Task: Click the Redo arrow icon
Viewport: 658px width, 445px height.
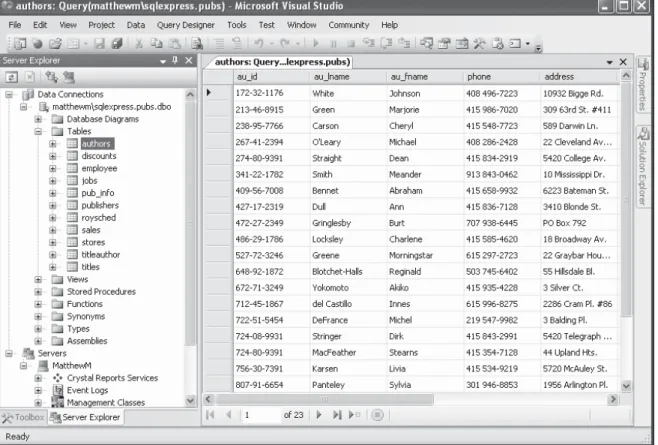Action: click(x=285, y=43)
